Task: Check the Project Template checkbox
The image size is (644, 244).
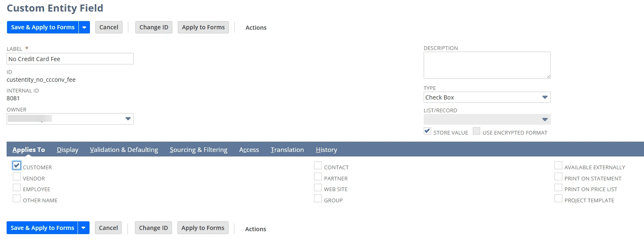Action: (x=558, y=199)
